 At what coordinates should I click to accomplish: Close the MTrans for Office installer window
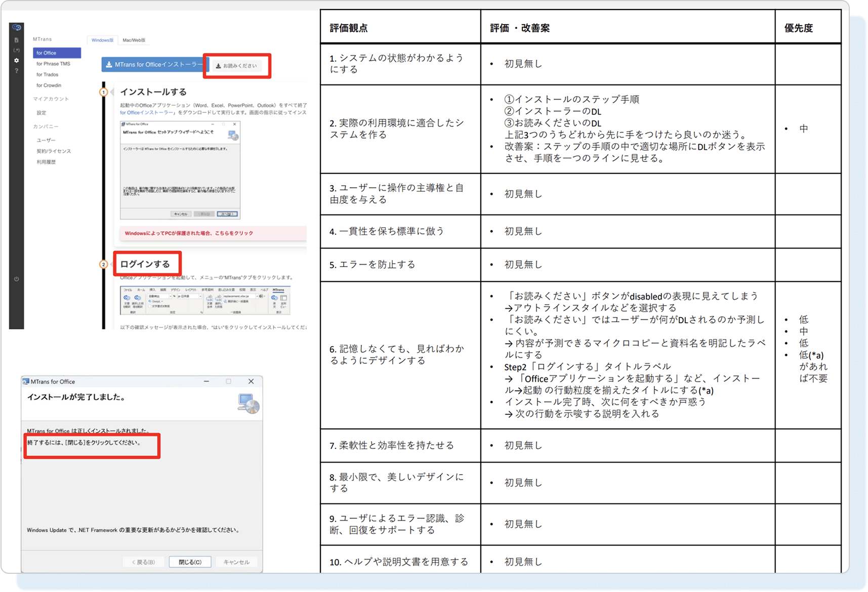click(x=251, y=382)
